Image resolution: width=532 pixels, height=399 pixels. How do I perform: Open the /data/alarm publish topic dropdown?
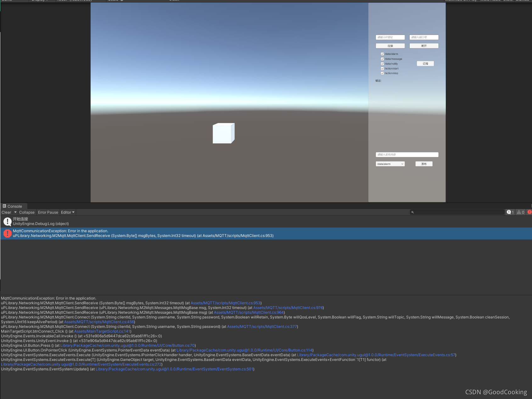[390, 164]
